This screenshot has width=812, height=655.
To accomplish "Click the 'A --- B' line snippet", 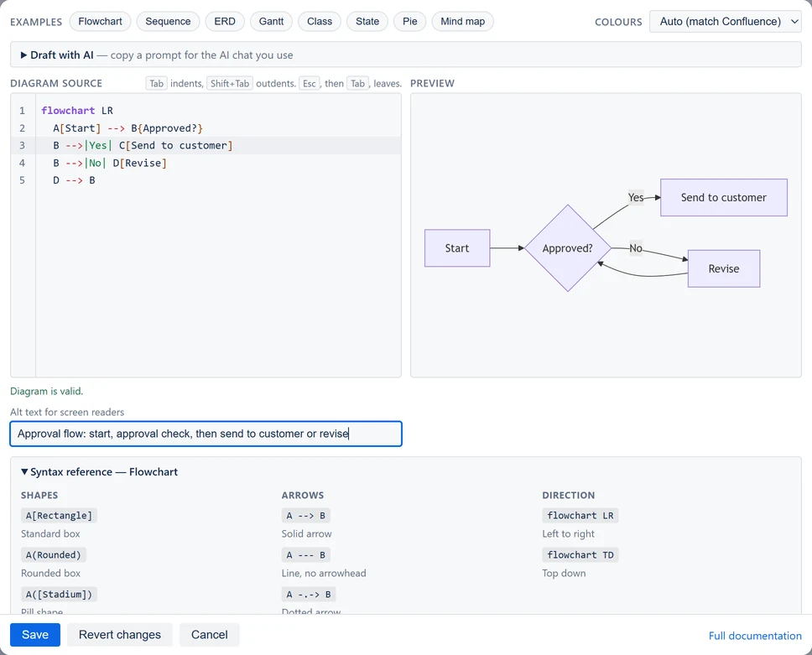I will tap(306, 555).
